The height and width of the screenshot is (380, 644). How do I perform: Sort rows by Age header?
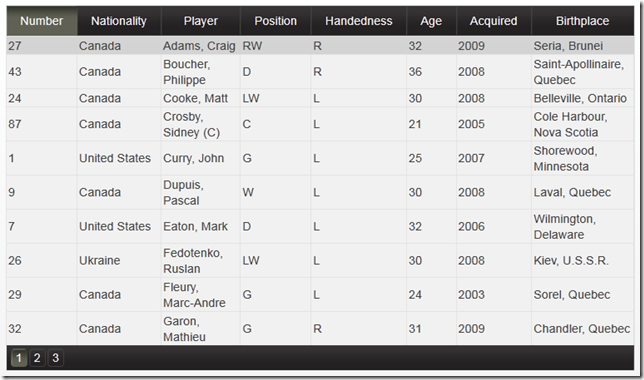431,21
